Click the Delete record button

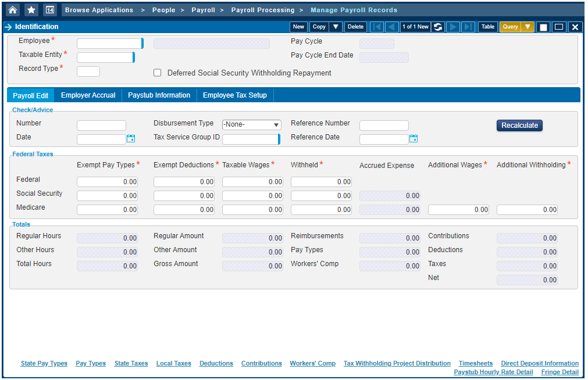point(355,27)
